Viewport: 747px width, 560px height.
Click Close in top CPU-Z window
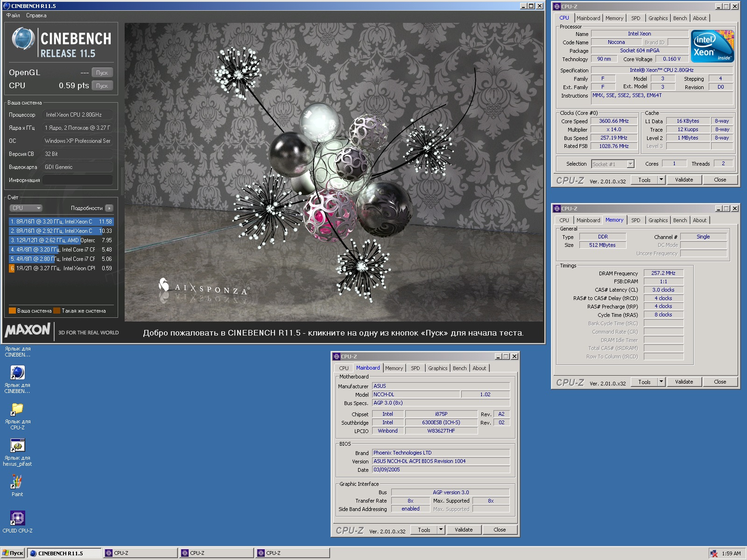tap(720, 180)
